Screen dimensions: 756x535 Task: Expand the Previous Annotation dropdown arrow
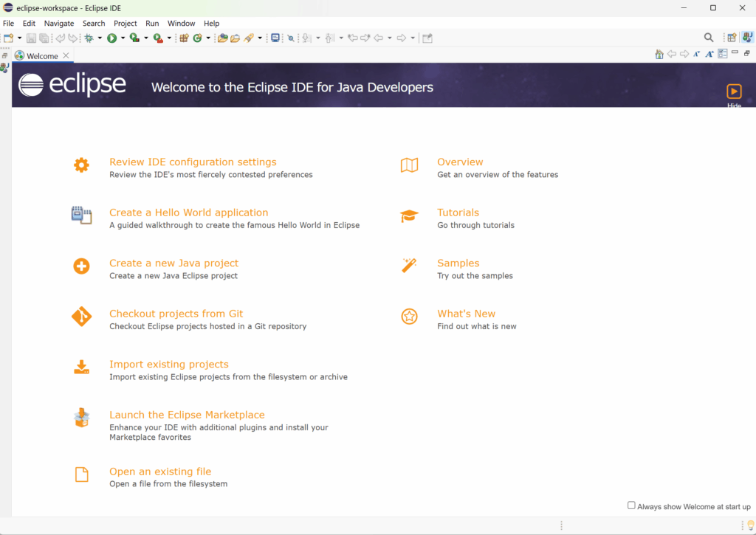click(x=341, y=38)
